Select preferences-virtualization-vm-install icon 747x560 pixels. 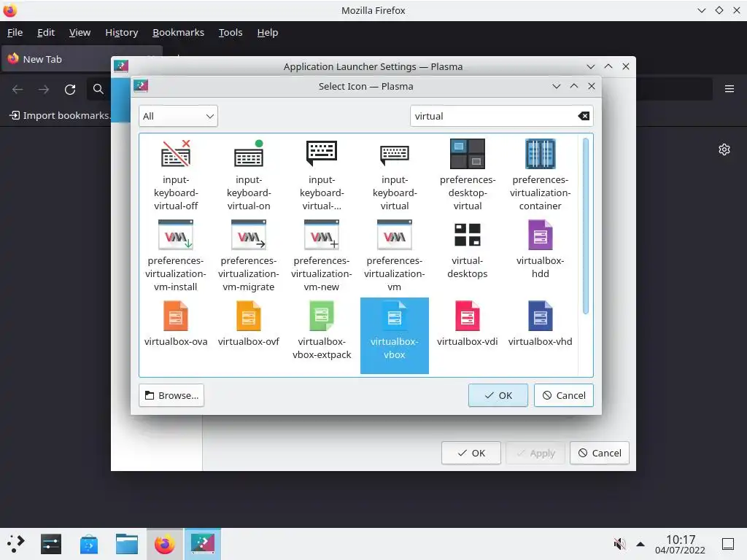[x=176, y=255]
